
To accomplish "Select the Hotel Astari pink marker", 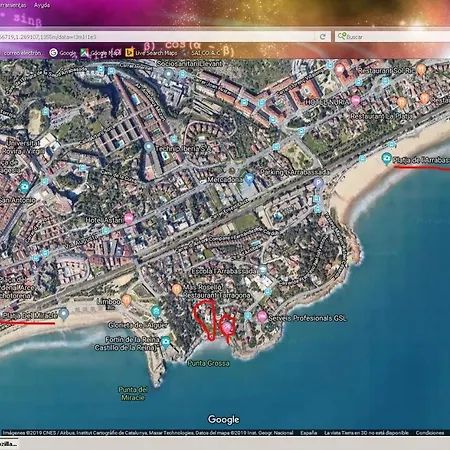I will 129,219.
